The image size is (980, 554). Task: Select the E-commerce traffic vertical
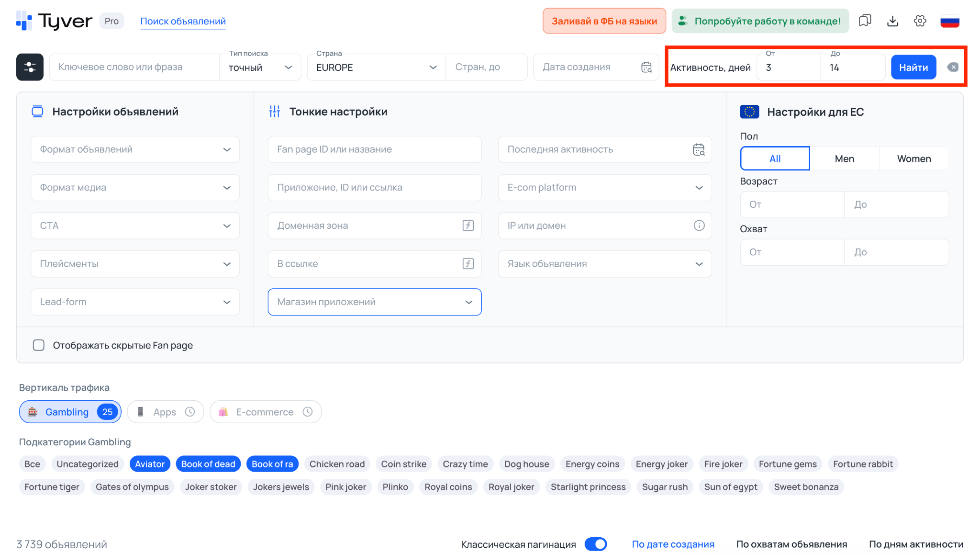tap(265, 411)
